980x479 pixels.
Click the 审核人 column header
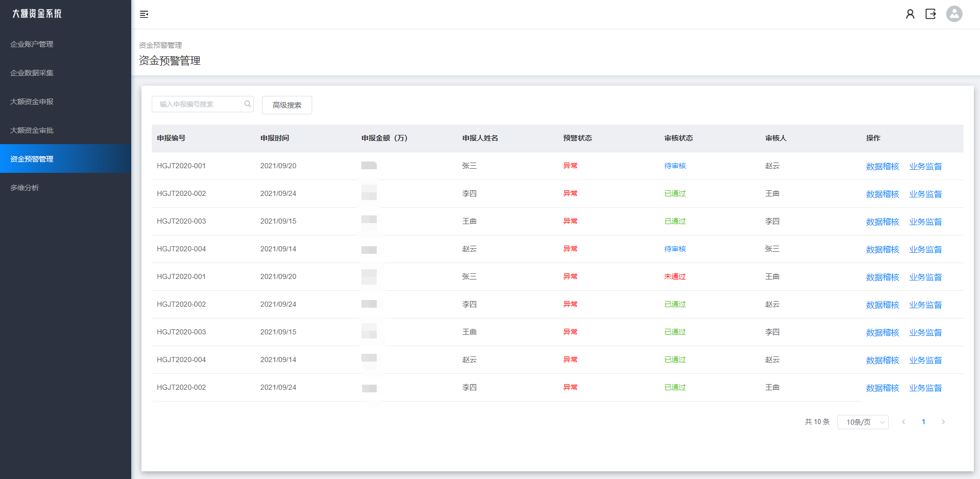776,138
